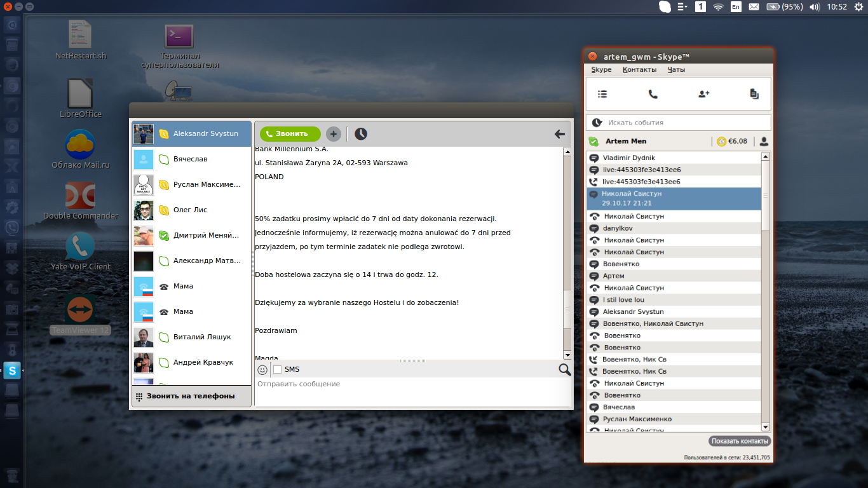Select the Yate VoIP Client desktop icon

[x=81, y=251]
